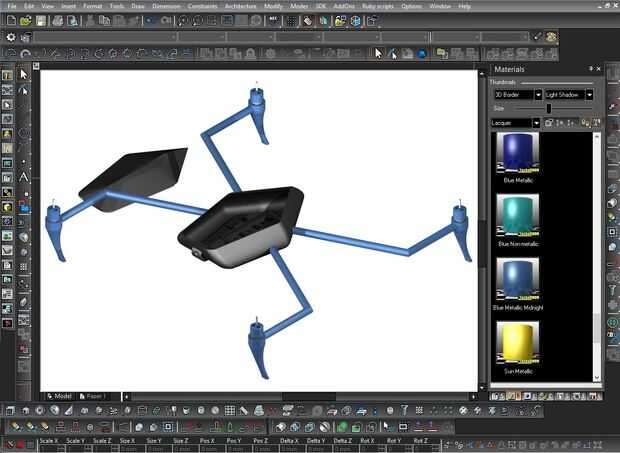Open the Options menu

coord(412,6)
